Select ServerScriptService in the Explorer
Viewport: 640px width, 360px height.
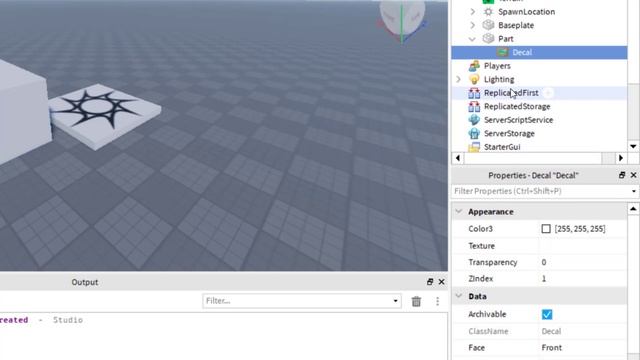518,120
